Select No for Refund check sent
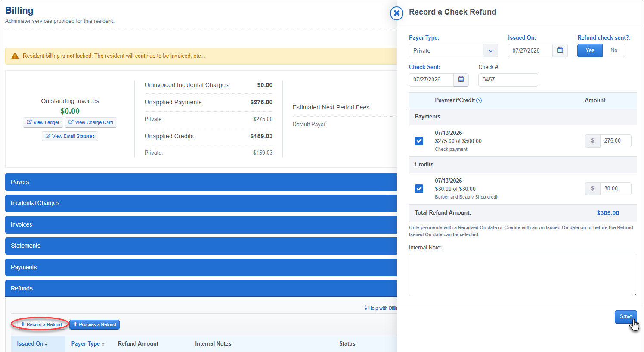 [x=614, y=50]
